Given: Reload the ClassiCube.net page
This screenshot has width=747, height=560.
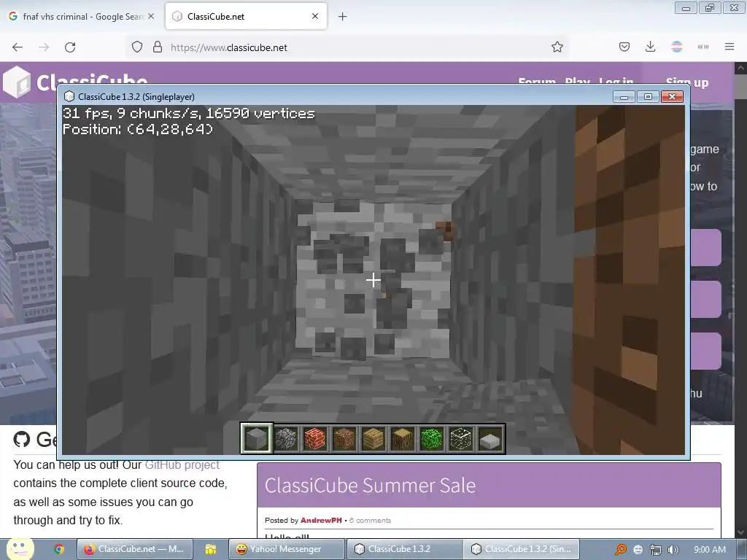Looking at the screenshot, I should coord(70,47).
